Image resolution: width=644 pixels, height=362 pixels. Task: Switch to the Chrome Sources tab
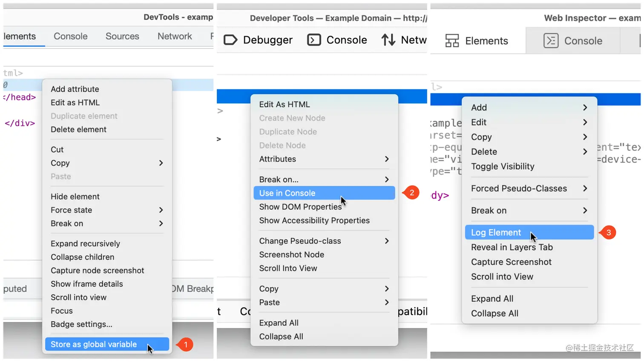coord(122,36)
